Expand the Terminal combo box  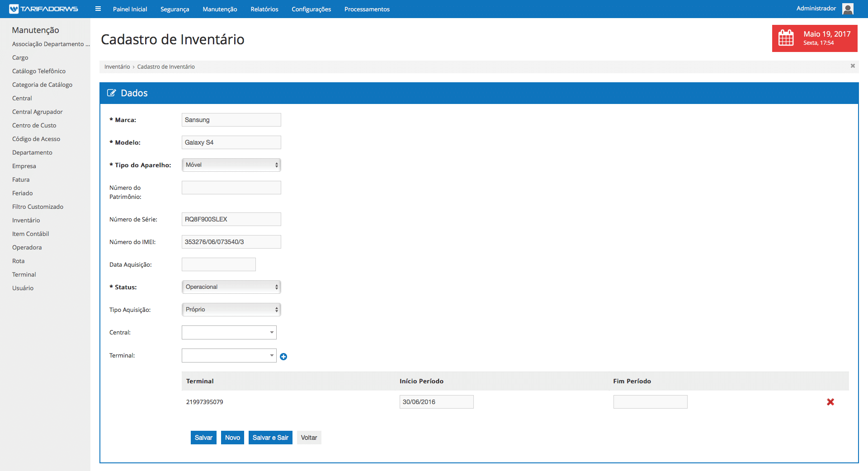coord(229,355)
